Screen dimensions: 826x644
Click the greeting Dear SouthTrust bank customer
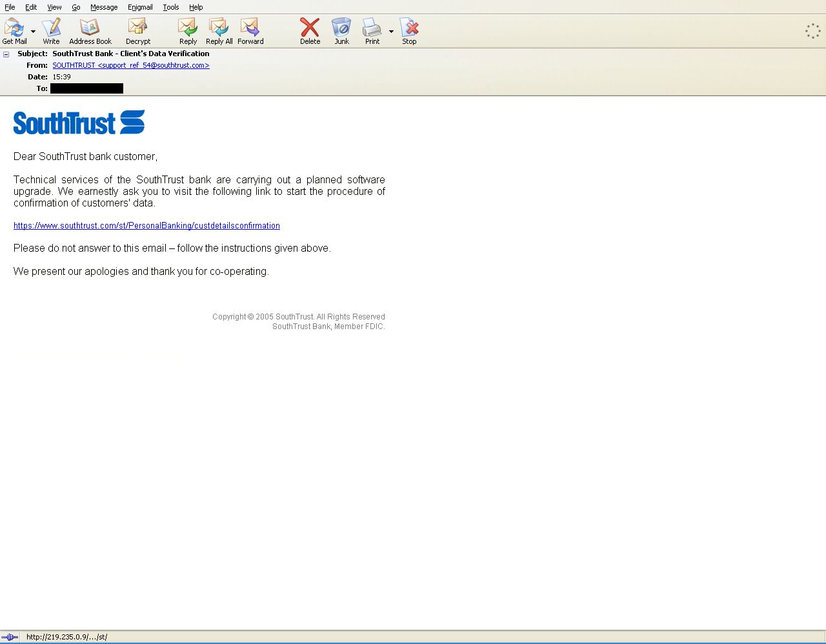85,157
